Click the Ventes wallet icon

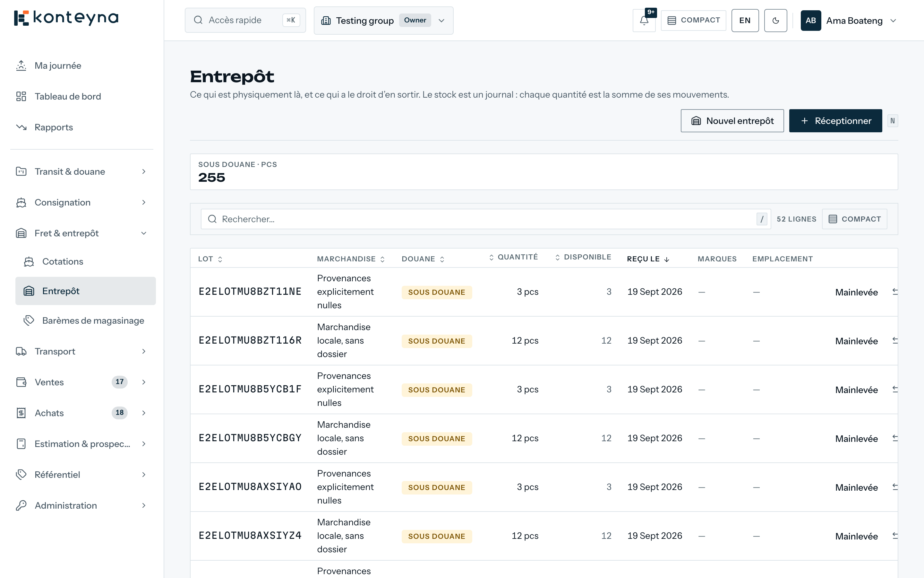[21, 382]
